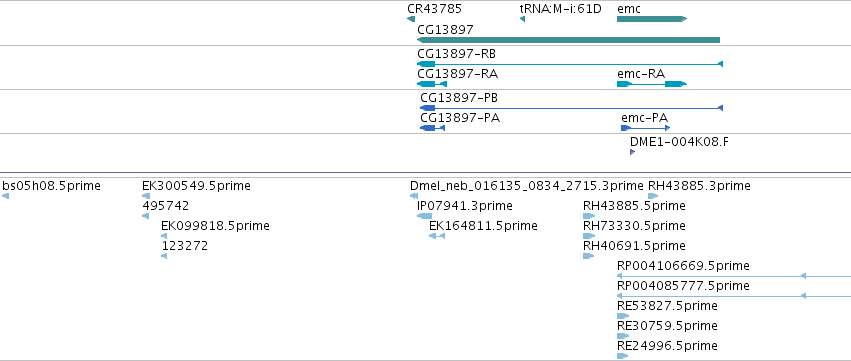Click the RH40691.5prime label text

(634, 246)
